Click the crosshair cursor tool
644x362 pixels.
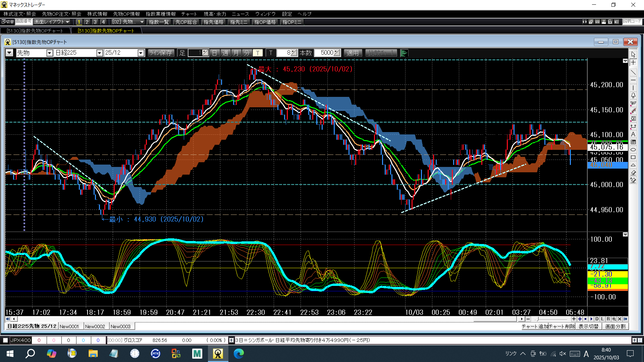(x=633, y=63)
